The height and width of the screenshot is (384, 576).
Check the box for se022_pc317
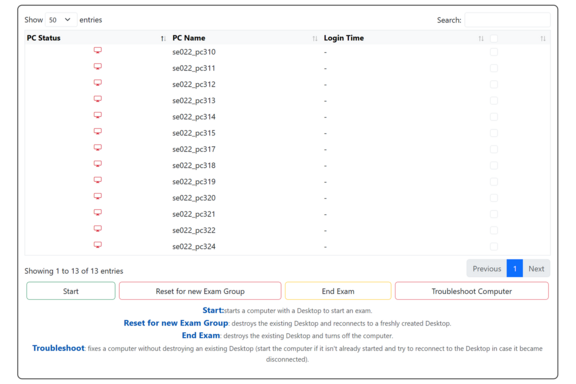point(494,149)
